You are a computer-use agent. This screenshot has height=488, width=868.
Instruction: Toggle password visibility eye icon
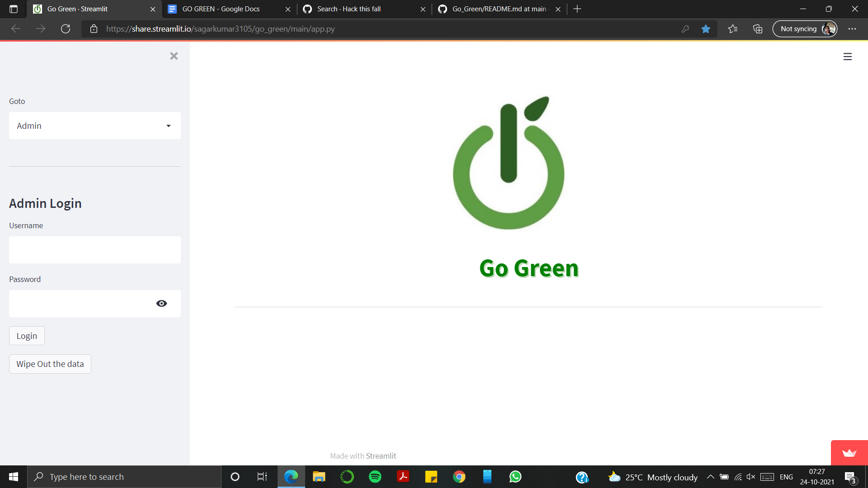pyautogui.click(x=161, y=304)
